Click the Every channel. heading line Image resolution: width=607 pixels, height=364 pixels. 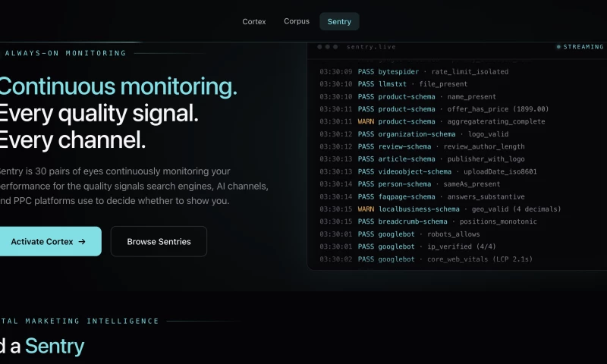click(x=73, y=140)
